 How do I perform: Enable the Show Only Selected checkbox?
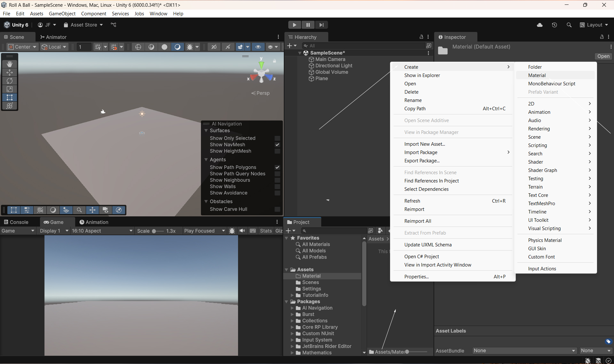pyautogui.click(x=277, y=138)
